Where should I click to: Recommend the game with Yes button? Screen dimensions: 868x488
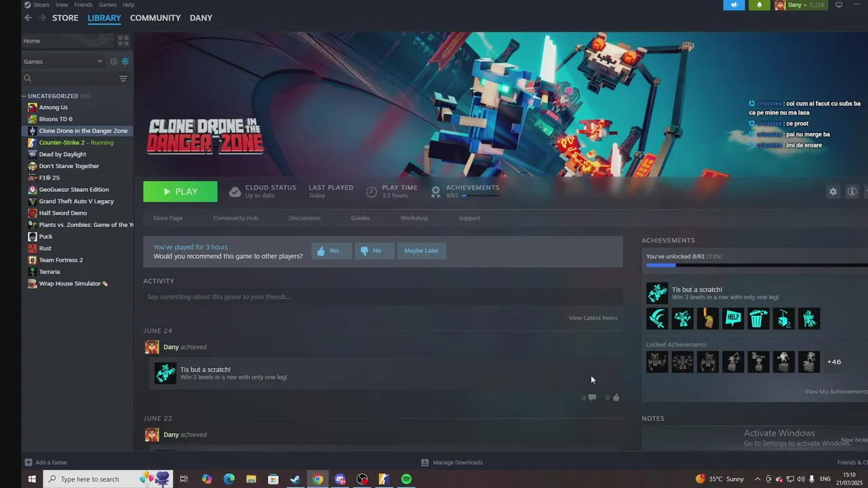332,251
